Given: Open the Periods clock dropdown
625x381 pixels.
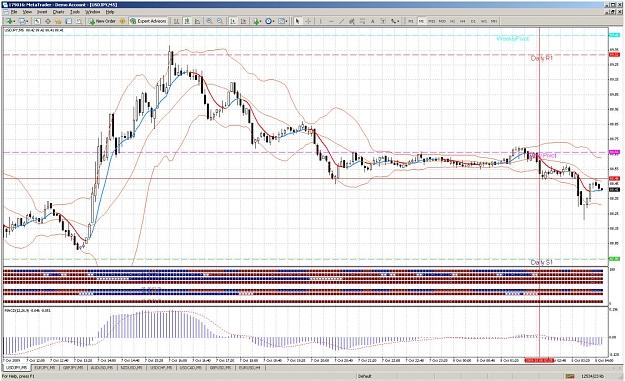Looking at the screenshot, I should tap(270, 21).
